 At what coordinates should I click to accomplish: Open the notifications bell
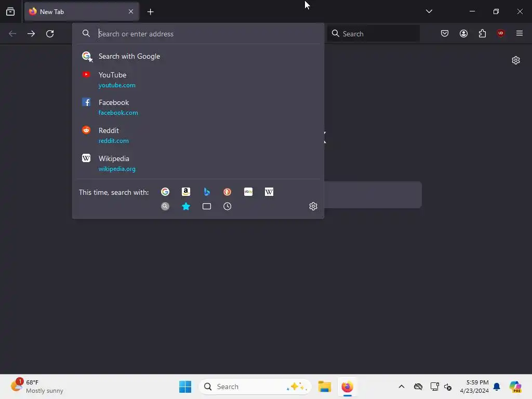(497, 387)
